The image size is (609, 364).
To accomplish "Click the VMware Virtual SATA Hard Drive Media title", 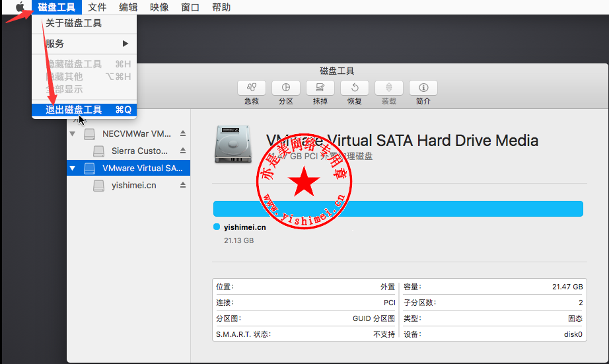I will coord(402,140).
